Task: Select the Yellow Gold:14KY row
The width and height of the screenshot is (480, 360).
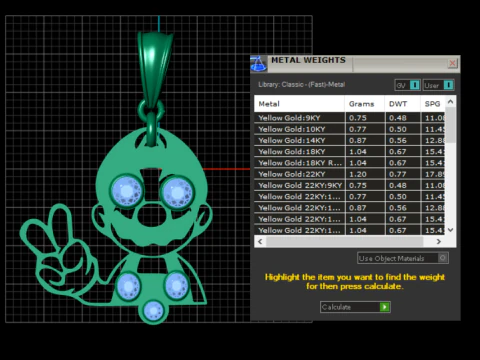Action: 350,140
